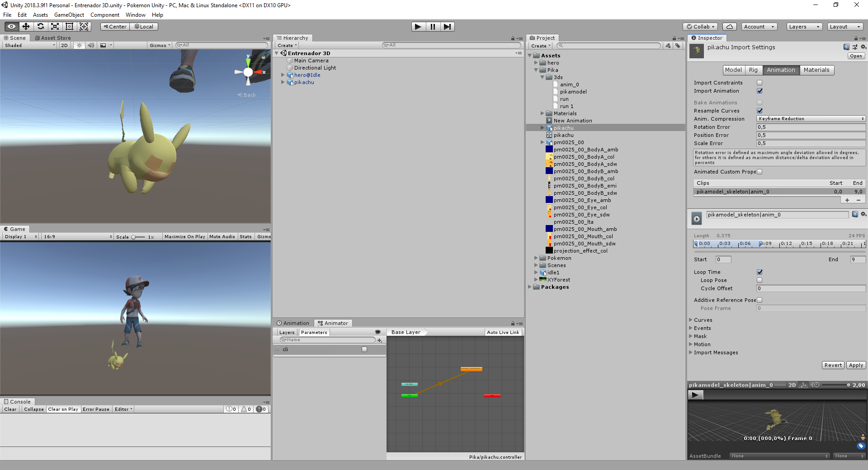Enable the Additive Reference Pose checkbox

[759, 300]
